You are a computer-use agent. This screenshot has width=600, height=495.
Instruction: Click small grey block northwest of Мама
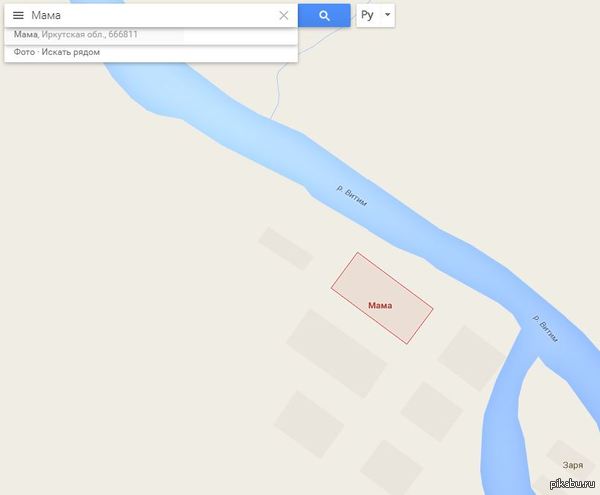(x=286, y=249)
